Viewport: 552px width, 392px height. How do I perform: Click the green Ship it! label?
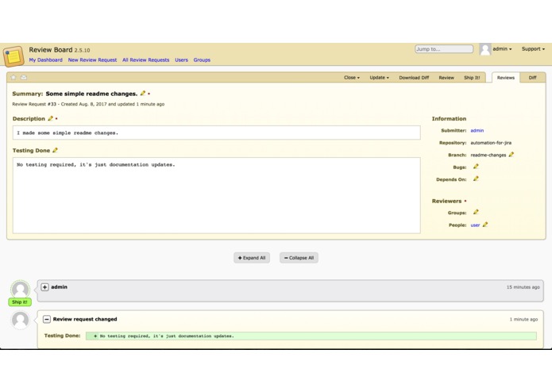pyautogui.click(x=20, y=302)
